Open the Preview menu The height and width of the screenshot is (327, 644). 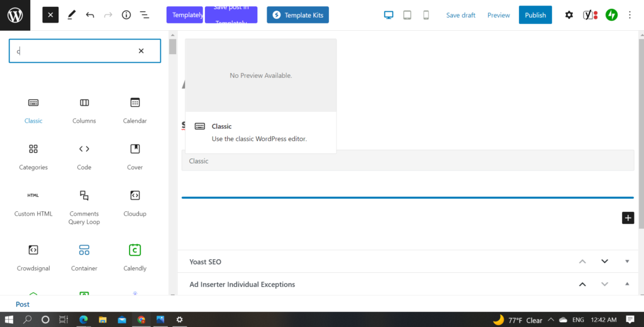pyautogui.click(x=498, y=15)
